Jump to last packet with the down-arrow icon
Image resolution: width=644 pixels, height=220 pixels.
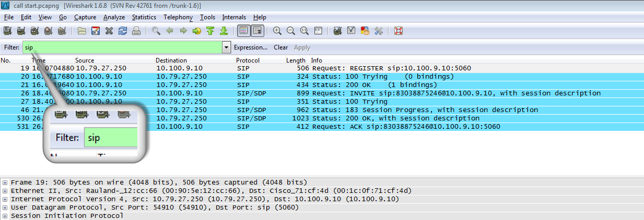[224, 31]
